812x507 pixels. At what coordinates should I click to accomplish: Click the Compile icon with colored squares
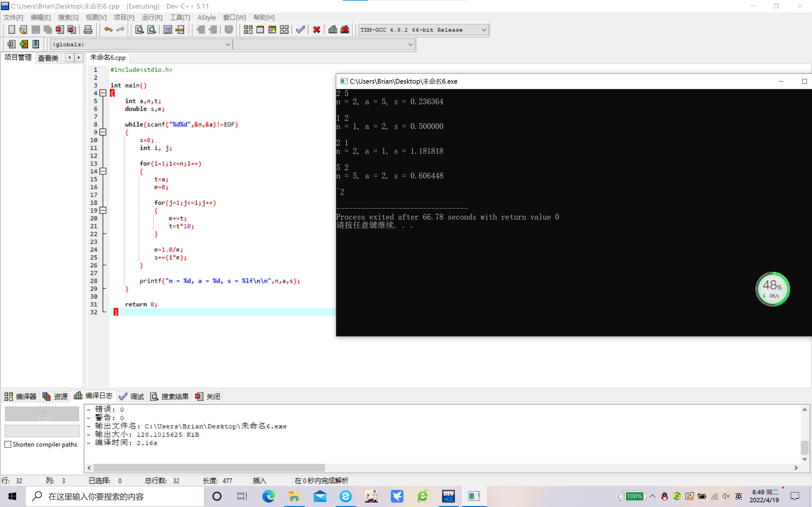click(248, 30)
